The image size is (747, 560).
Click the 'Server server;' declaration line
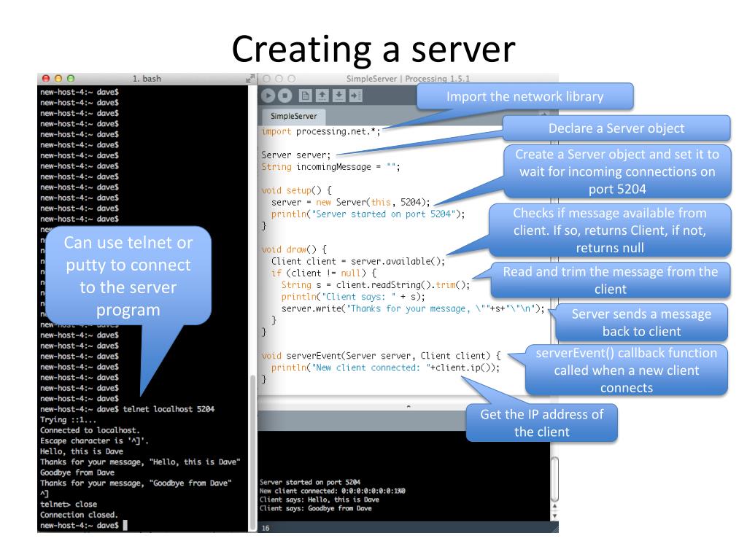tap(296, 155)
